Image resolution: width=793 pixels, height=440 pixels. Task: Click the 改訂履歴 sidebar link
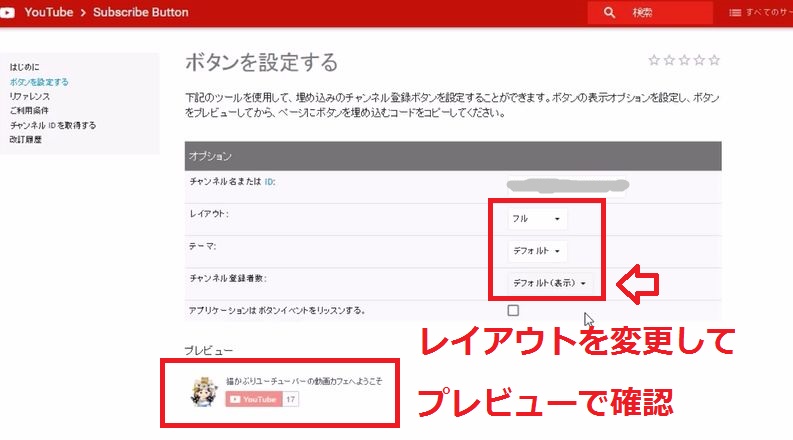pos(26,140)
